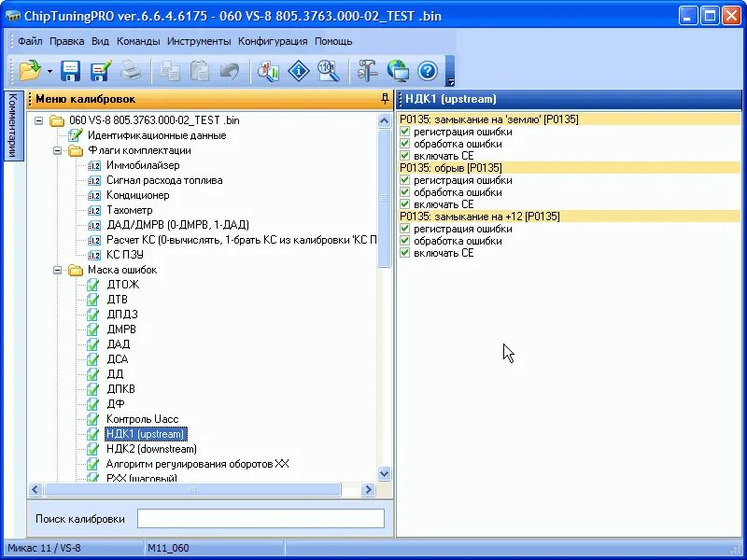
Task: Click the printer toolbar icon
Action: (x=130, y=71)
